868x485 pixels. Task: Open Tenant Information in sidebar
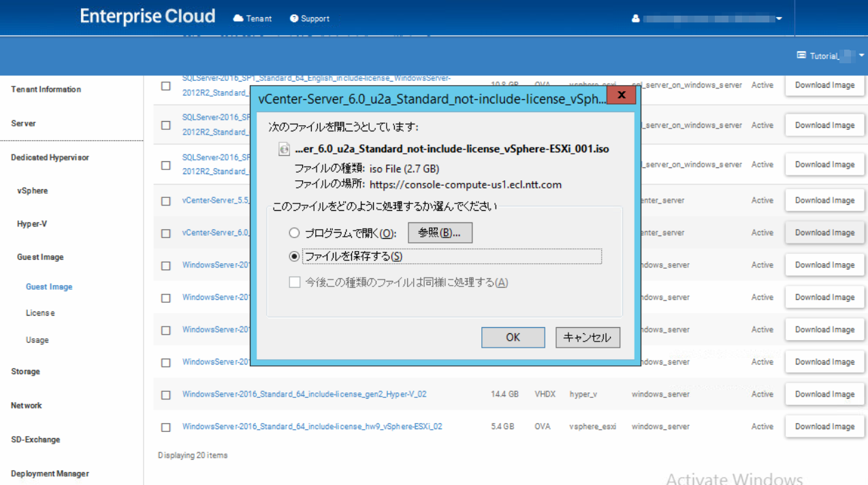point(46,90)
